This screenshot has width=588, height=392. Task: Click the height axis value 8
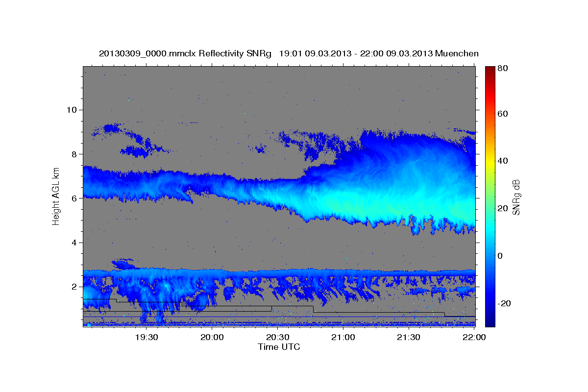tap(74, 154)
